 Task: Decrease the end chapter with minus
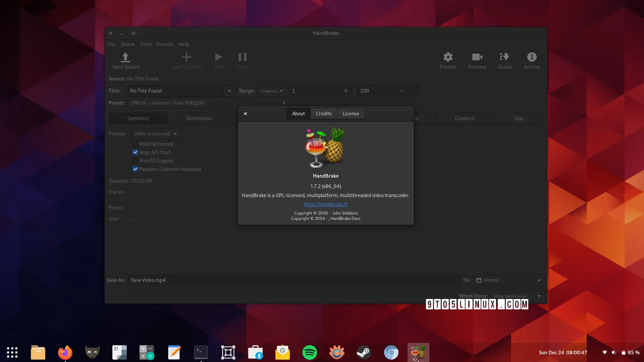coord(402,91)
